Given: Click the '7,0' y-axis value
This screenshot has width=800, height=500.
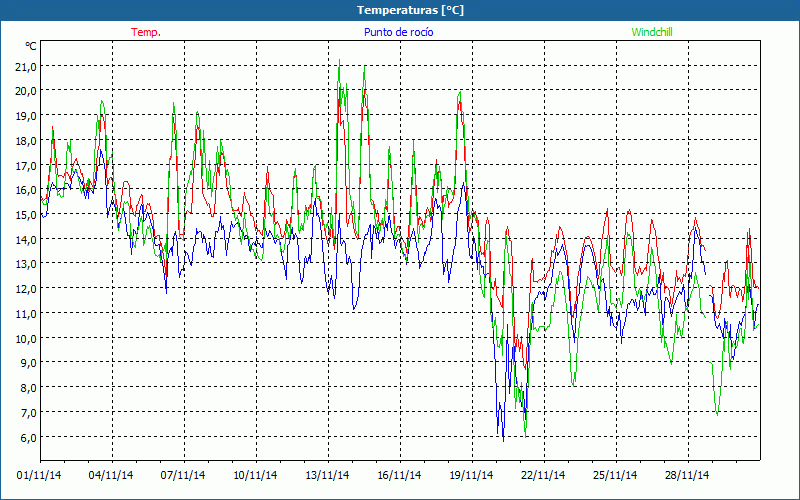Looking at the screenshot, I should [29, 413].
